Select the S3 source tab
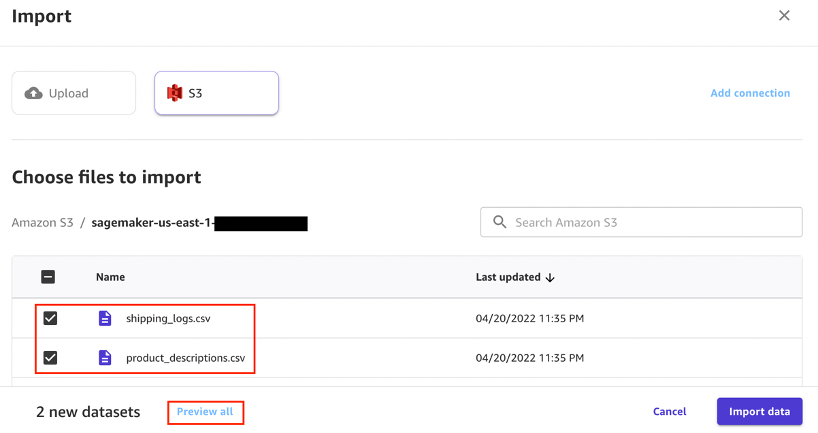This screenshot has height=433, width=818. click(x=216, y=93)
